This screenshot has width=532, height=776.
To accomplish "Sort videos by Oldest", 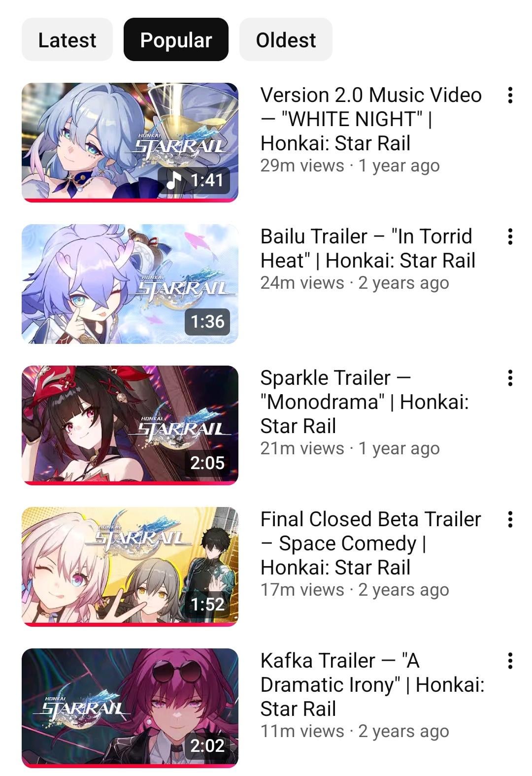I will (286, 39).
